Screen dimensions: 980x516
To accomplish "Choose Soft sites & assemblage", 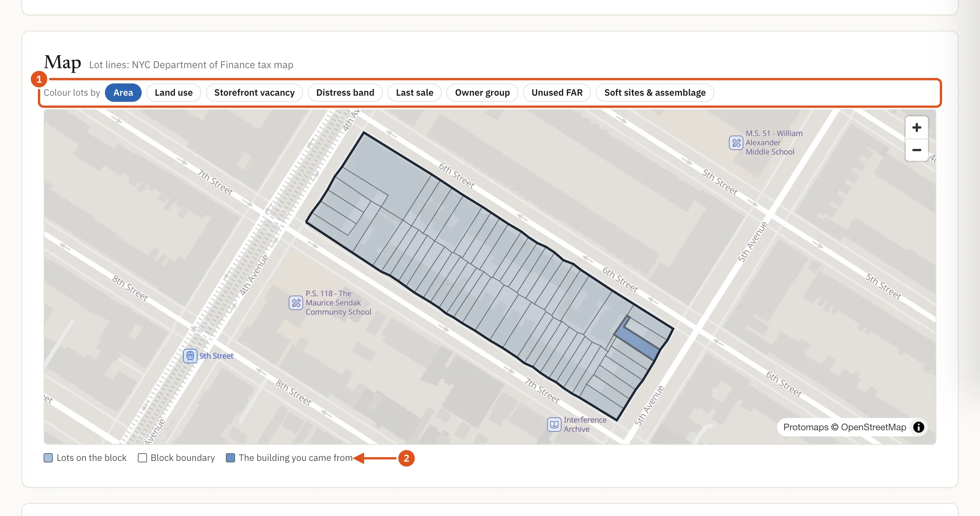I will click(655, 93).
